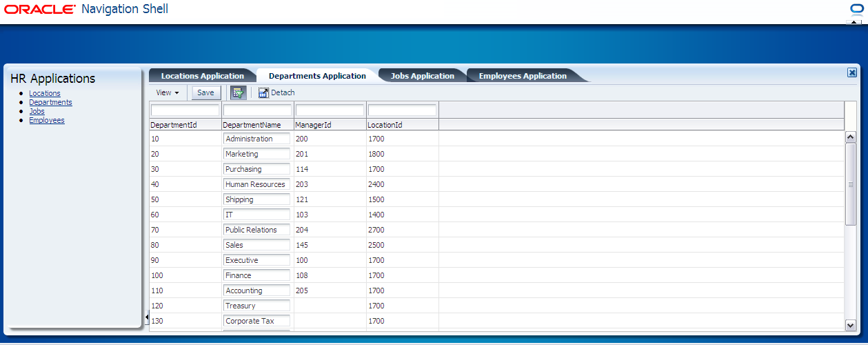Click LocationId value 1500
The height and width of the screenshot is (345, 868).
[376, 199]
